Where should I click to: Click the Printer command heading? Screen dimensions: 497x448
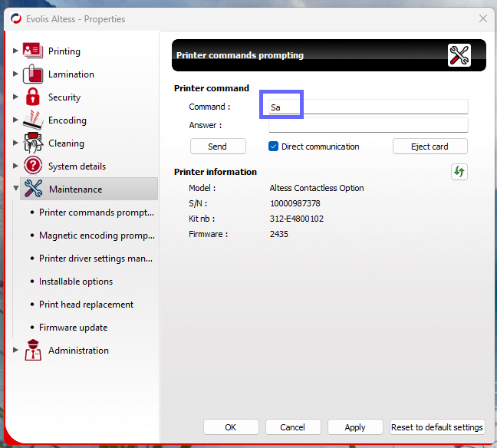point(212,88)
